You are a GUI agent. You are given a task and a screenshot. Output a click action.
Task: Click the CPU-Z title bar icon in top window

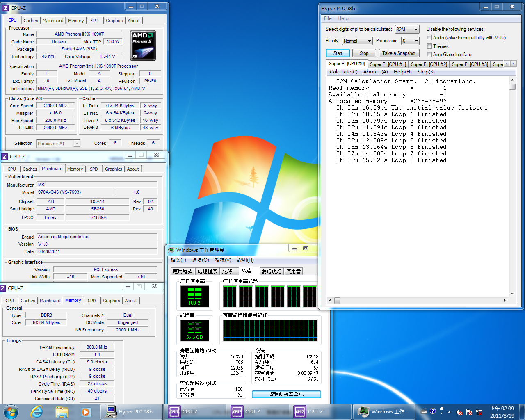5,8
